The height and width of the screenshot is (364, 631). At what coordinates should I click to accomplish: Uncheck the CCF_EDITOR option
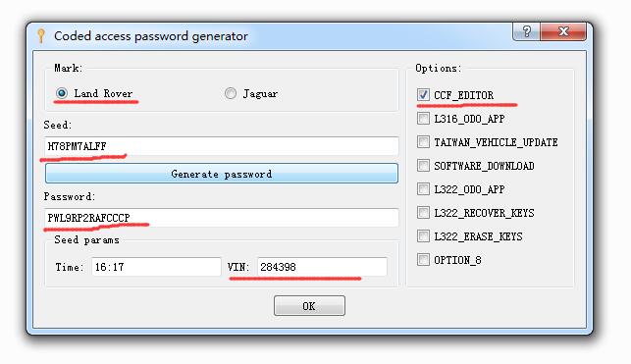pos(423,95)
